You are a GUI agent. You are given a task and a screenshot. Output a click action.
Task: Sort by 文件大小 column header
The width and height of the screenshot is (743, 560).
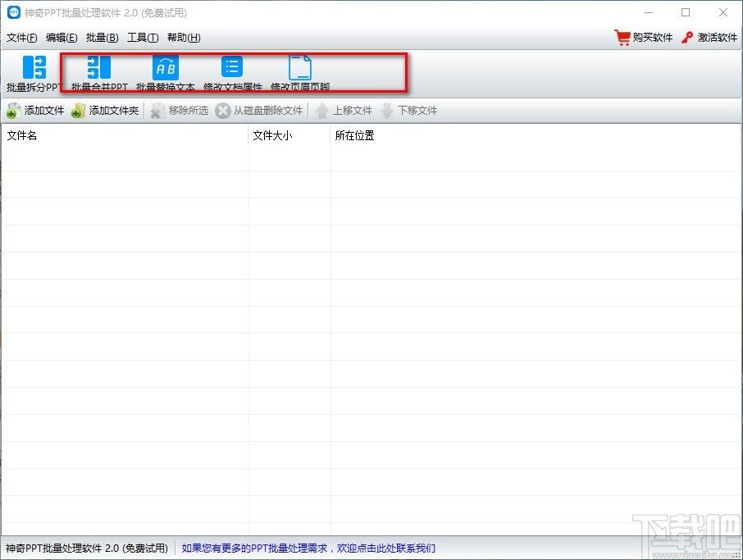(x=289, y=135)
